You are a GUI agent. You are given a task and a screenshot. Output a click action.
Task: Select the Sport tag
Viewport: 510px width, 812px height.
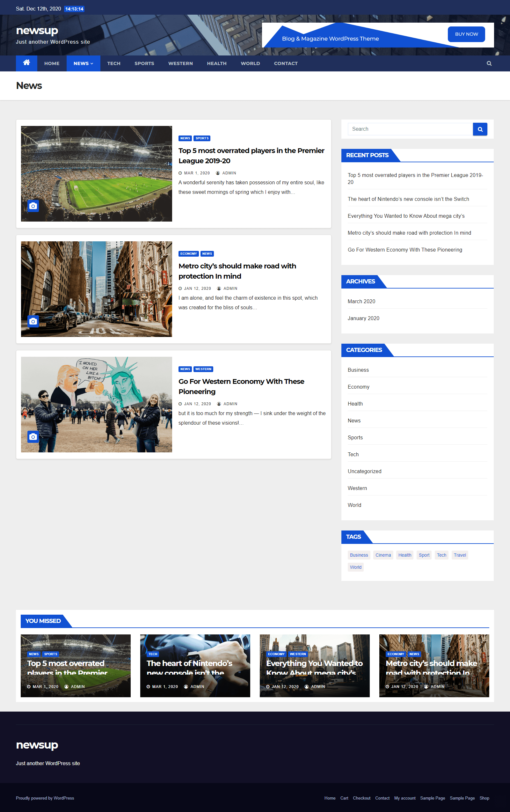[x=424, y=555]
